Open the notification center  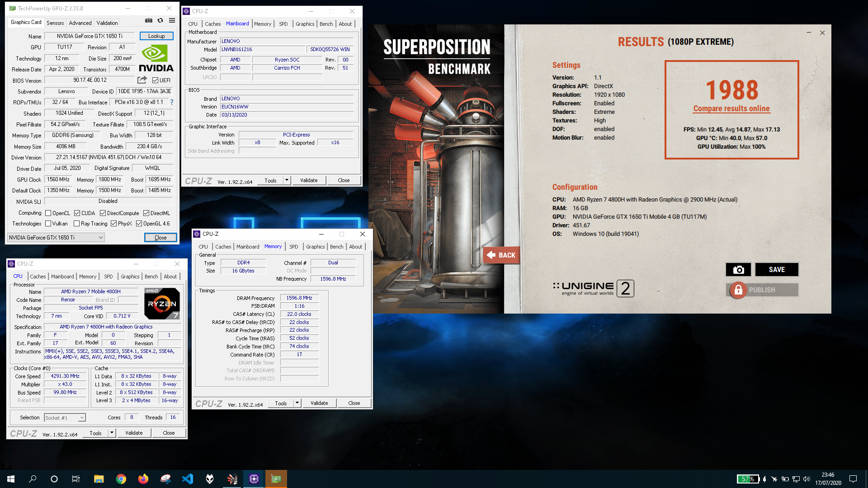tap(853, 479)
